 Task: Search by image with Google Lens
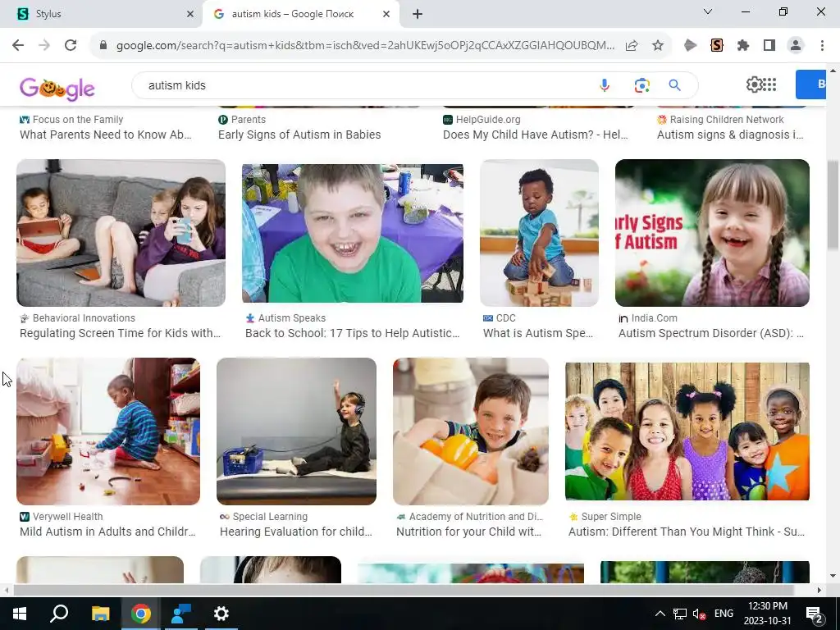[641, 85]
